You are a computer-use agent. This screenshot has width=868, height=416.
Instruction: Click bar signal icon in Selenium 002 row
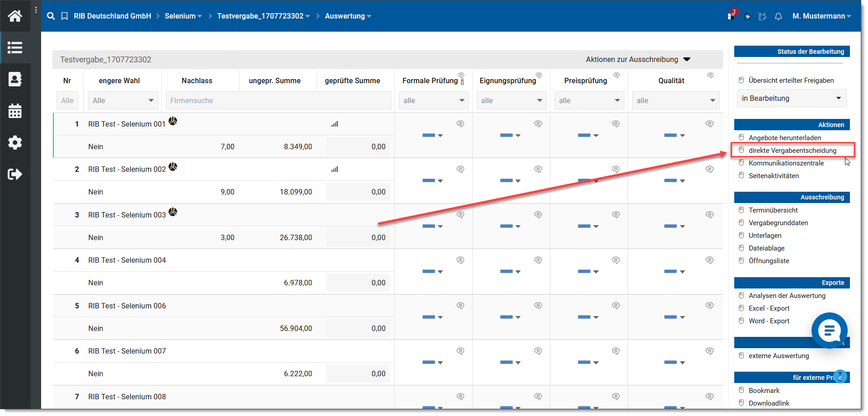tap(334, 169)
